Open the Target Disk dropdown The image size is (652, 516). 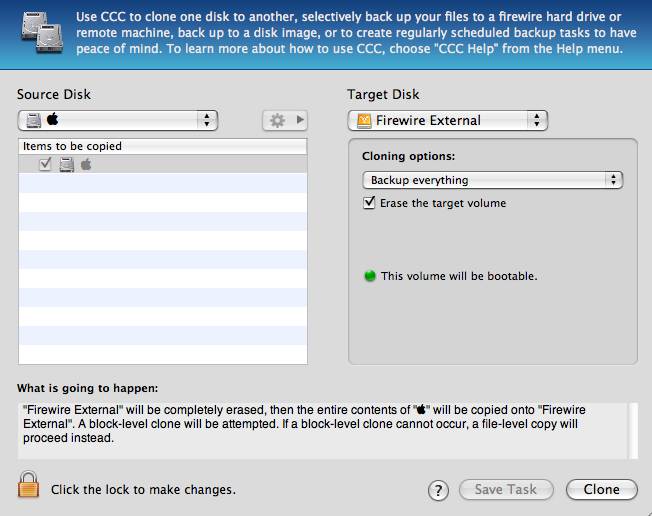(x=447, y=120)
